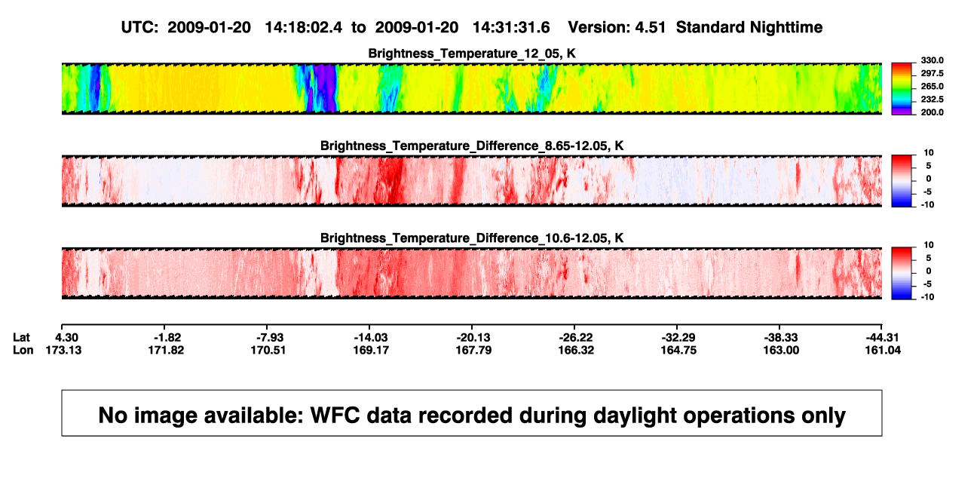Click longitude value '163.00'

782,350
